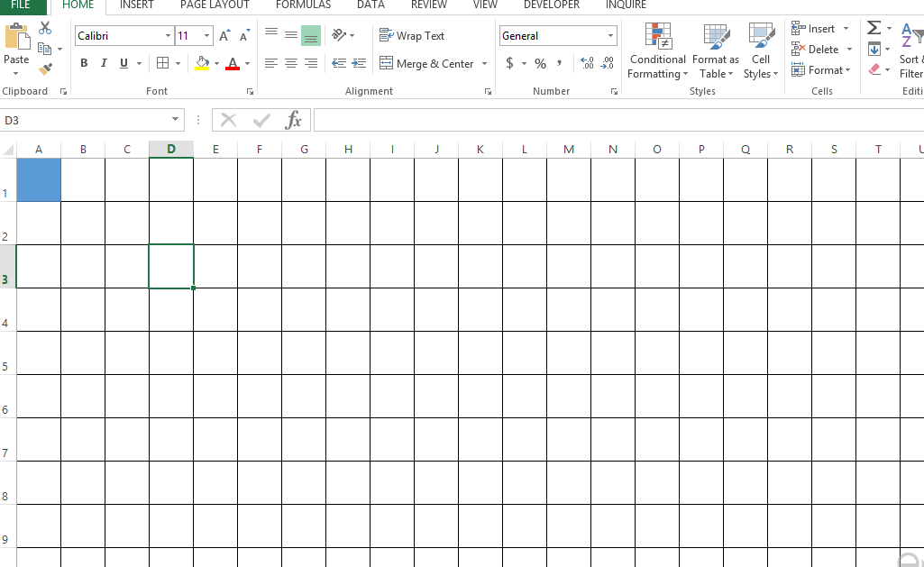Open the text Orientation icon

click(339, 35)
